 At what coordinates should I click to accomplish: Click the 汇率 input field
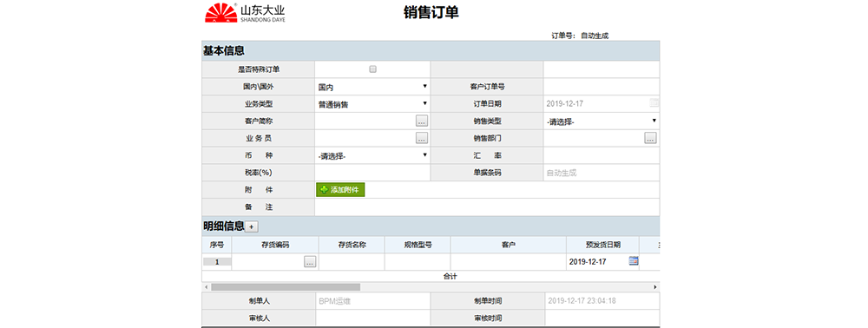(602, 155)
